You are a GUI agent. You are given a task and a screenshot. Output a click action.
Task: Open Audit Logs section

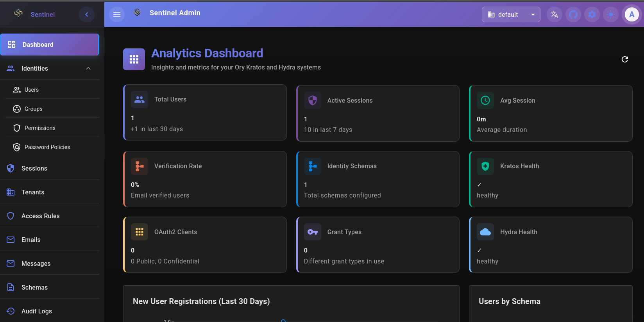[50, 311]
